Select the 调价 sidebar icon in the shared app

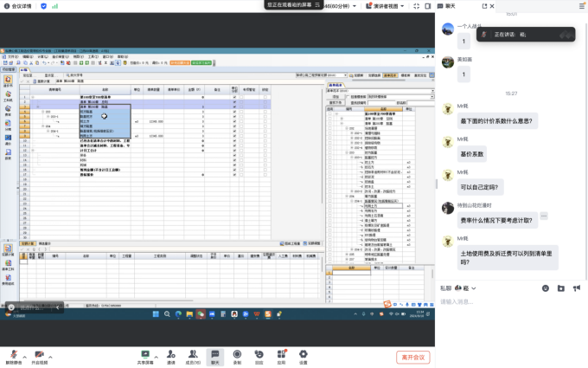tap(9, 139)
